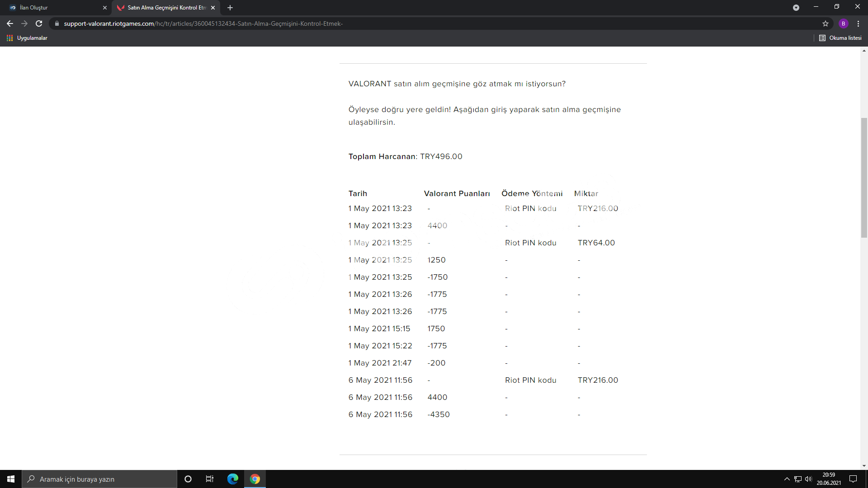Open the notification center icon
Viewport: 868px width, 488px height.
[x=853, y=479]
